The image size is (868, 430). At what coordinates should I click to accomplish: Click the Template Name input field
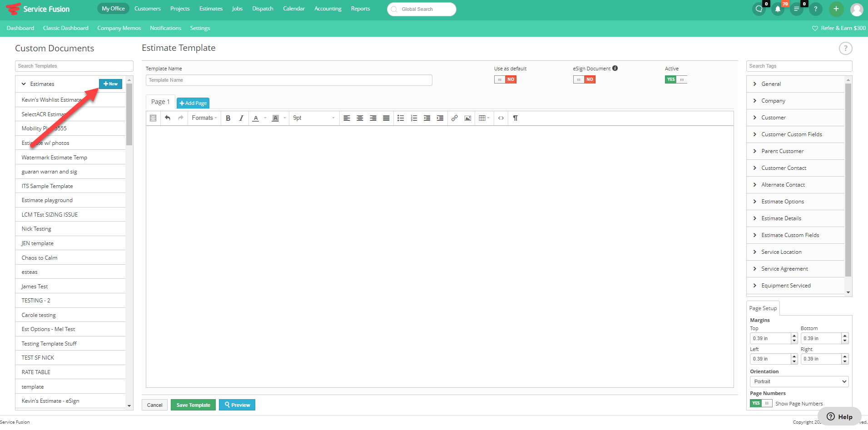(289, 80)
